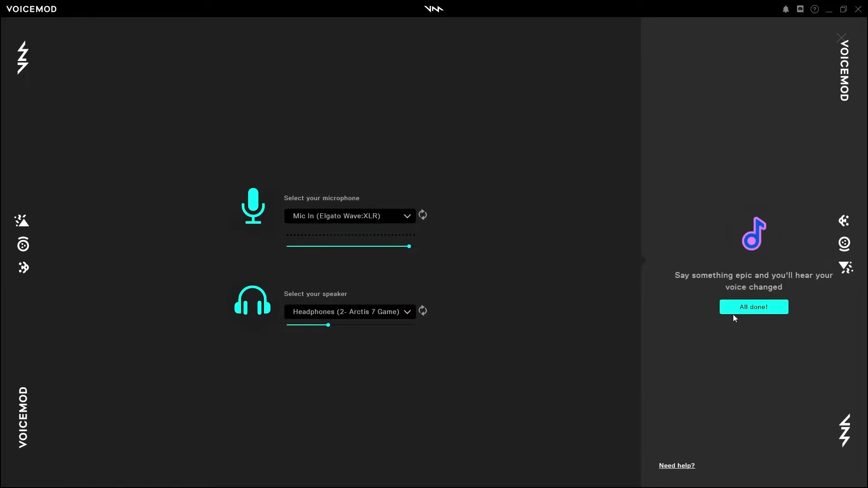Image resolution: width=868 pixels, height=488 pixels.
Task: Click the purple music note icon
Action: click(x=754, y=234)
